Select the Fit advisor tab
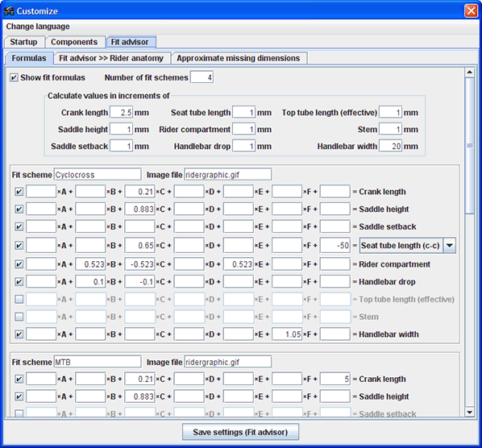Screen dimensions: 482x448 [130, 42]
